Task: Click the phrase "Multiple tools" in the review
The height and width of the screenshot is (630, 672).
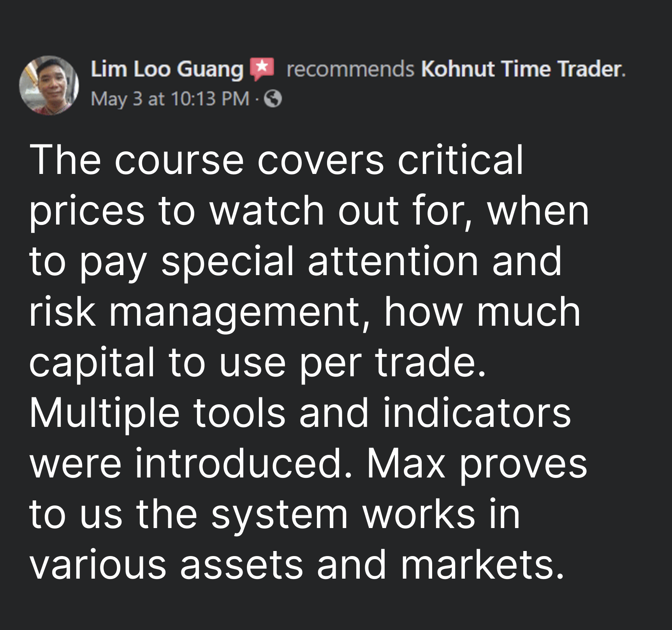Action: (x=157, y=412)
